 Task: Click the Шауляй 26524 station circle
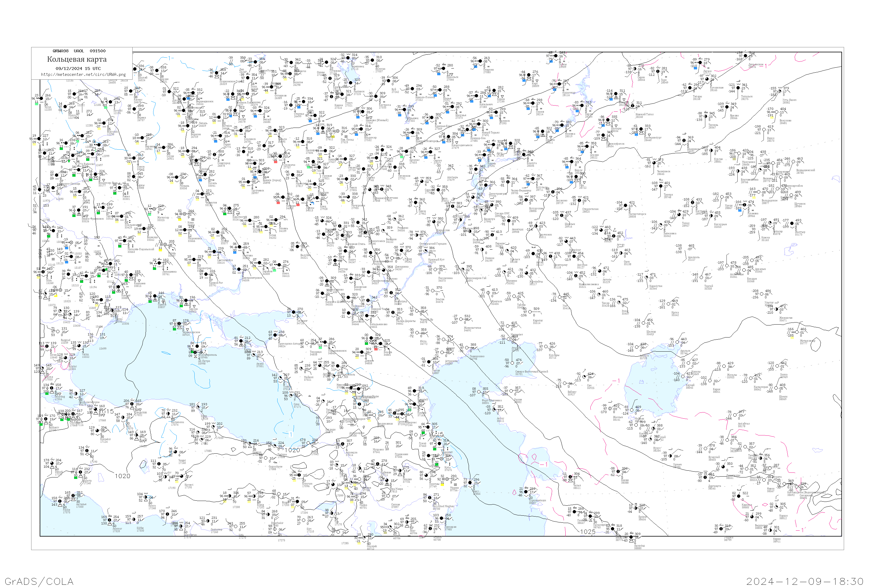[135, 69]
